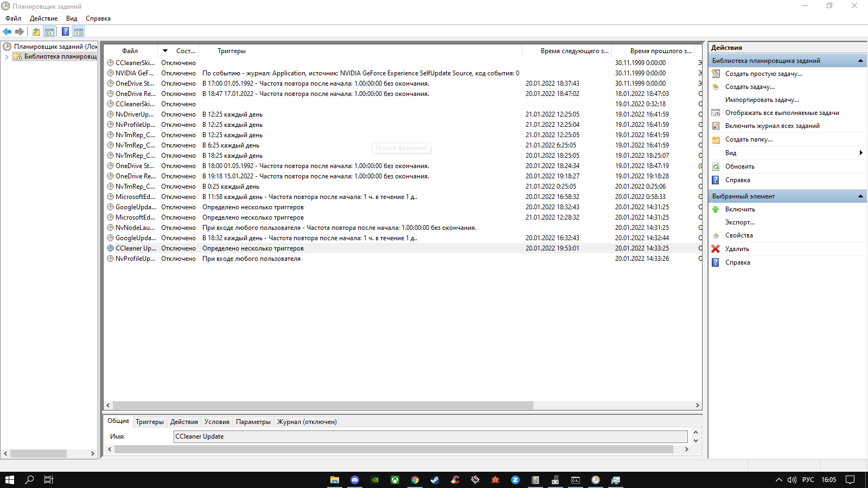Collapse the Выбранный элемент actions section
The image size is (868, 488).
tap(860, 196)
